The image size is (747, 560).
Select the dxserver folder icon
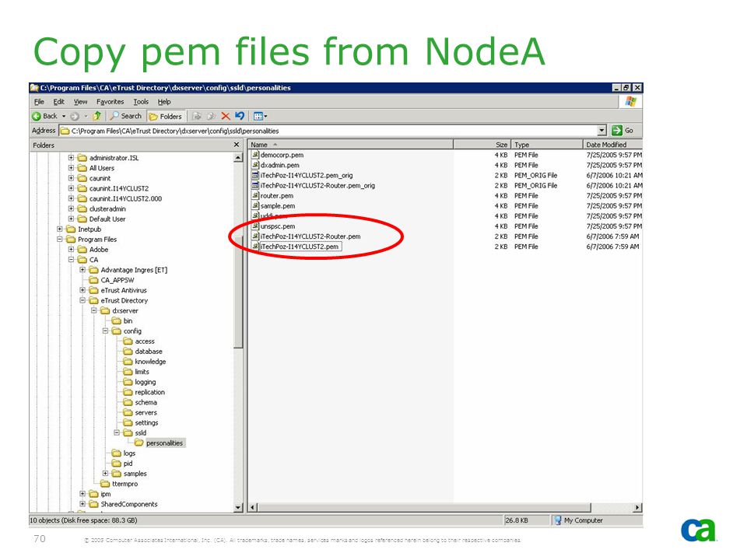pos(105,310)
